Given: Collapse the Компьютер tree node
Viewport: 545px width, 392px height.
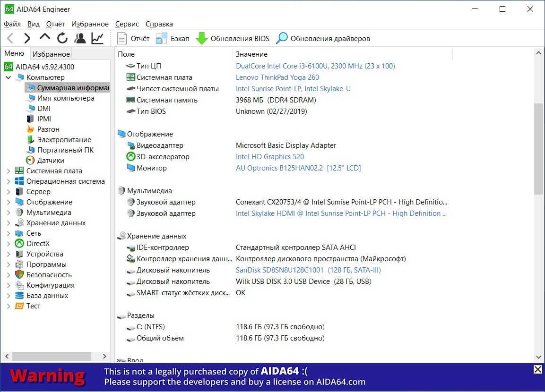Looking at the screenshot, I should pyautogui.click(x=9, y=77).
